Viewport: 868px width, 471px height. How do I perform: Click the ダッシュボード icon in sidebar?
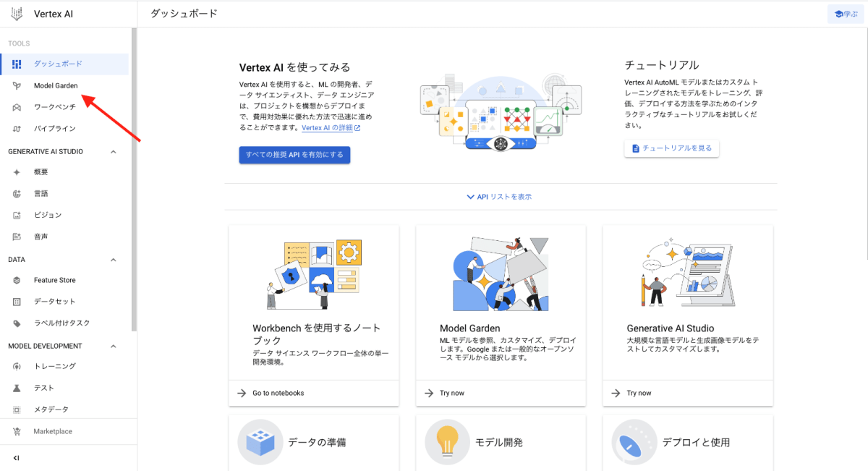point(17,64)
